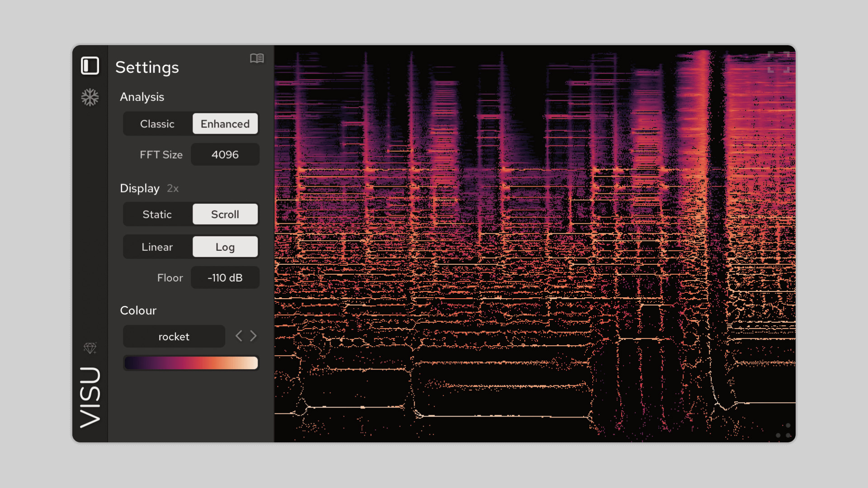Image resolution: width=868 pixels, height=488 pixels.
Task: Click the three-dot resize handle icon
Action: pyautogui.click(x=783, y=431)
